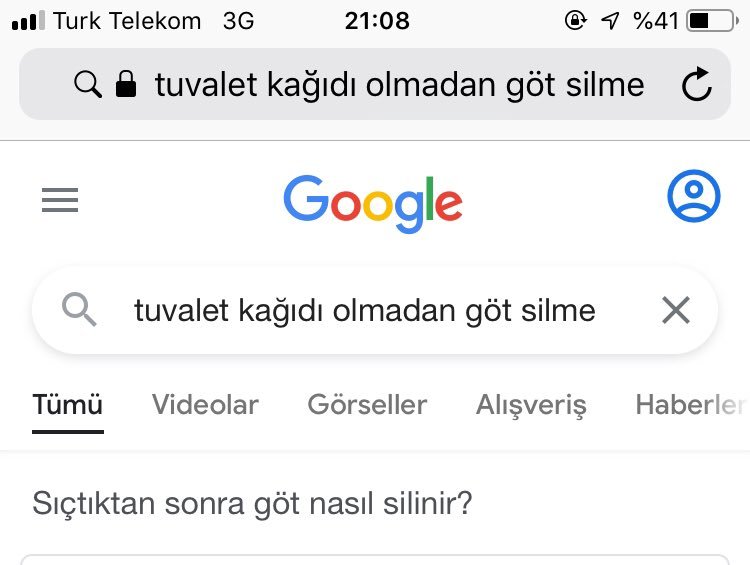Viewport: 750px width, 565px height.
Task: Tap the rotation lock status icon
Action: [575, 20]
